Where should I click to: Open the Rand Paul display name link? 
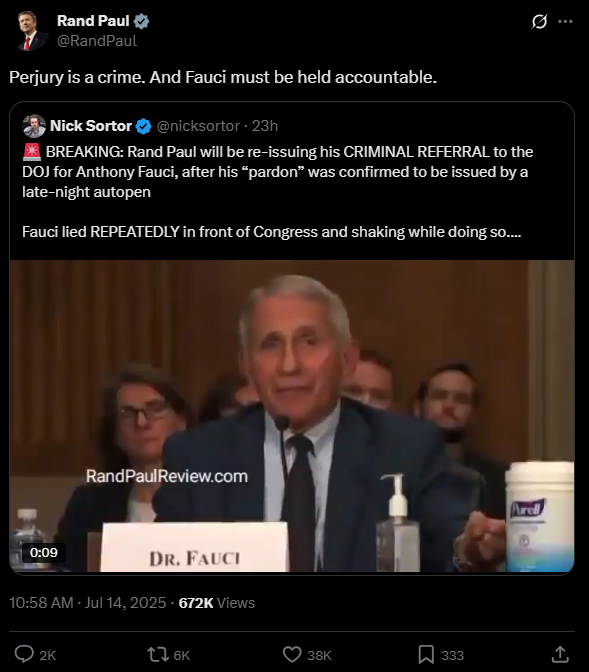coord(93,21)
